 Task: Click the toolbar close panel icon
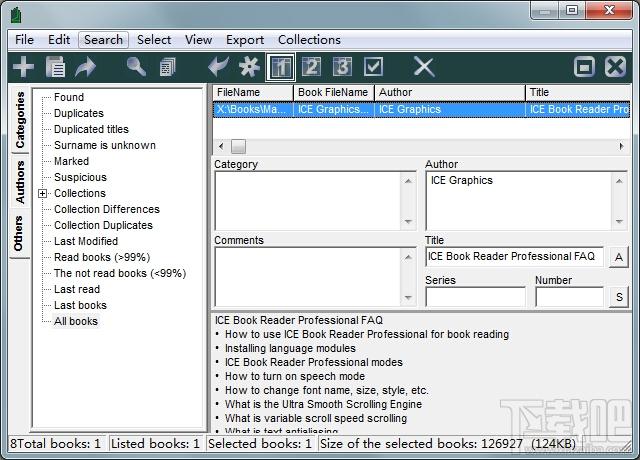pos(615,67)
